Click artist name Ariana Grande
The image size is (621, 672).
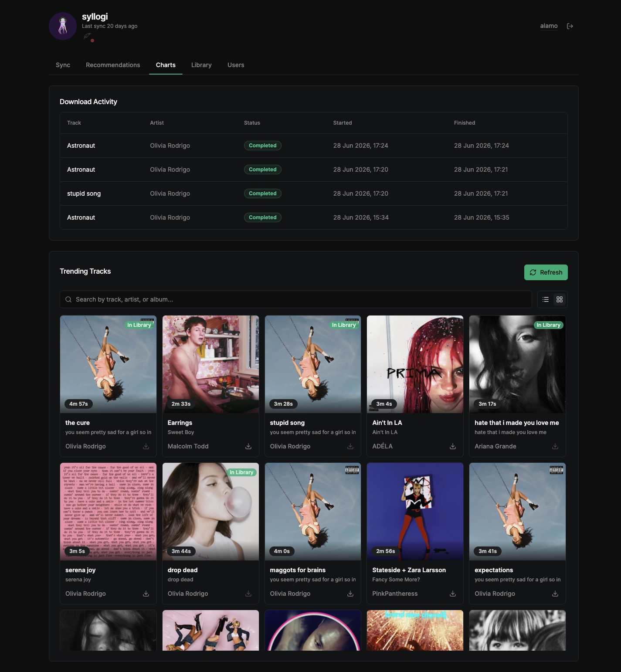495,446
